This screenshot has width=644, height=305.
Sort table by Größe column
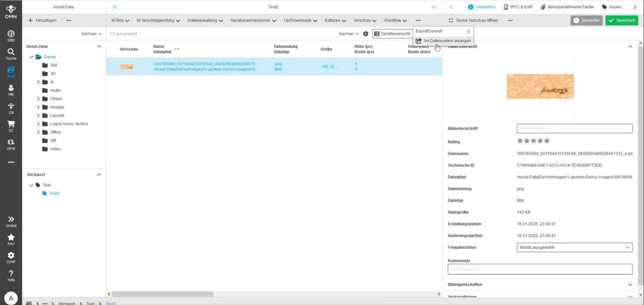[326, 49]
